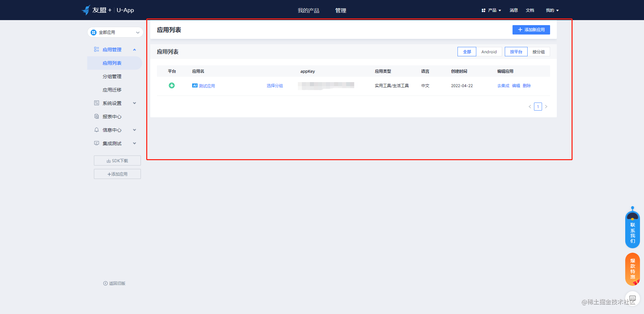Click the 全部应用 blue app icon
644x314 pixels.
click(94, 32)
